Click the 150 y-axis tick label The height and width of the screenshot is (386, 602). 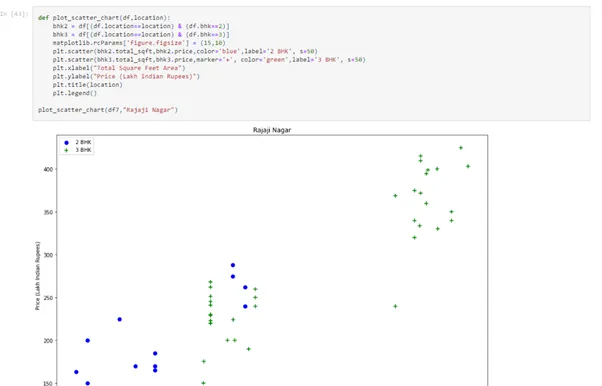[x=48, y=383]
